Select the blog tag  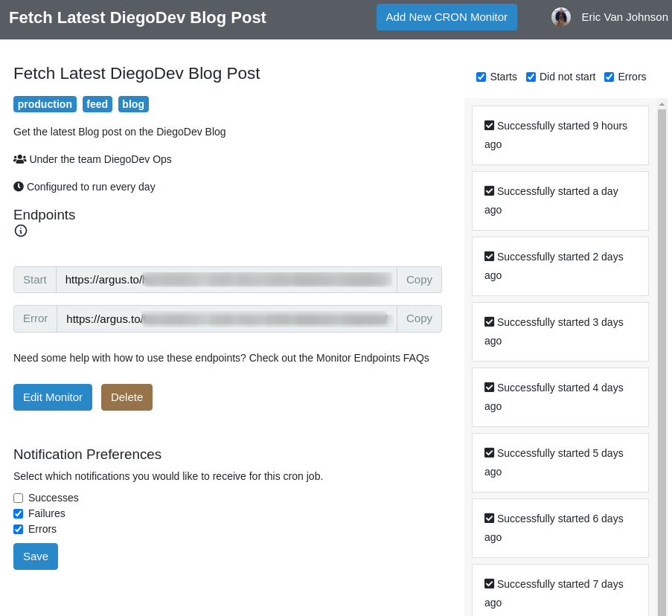pyautogui.click(x=133, y=104)
